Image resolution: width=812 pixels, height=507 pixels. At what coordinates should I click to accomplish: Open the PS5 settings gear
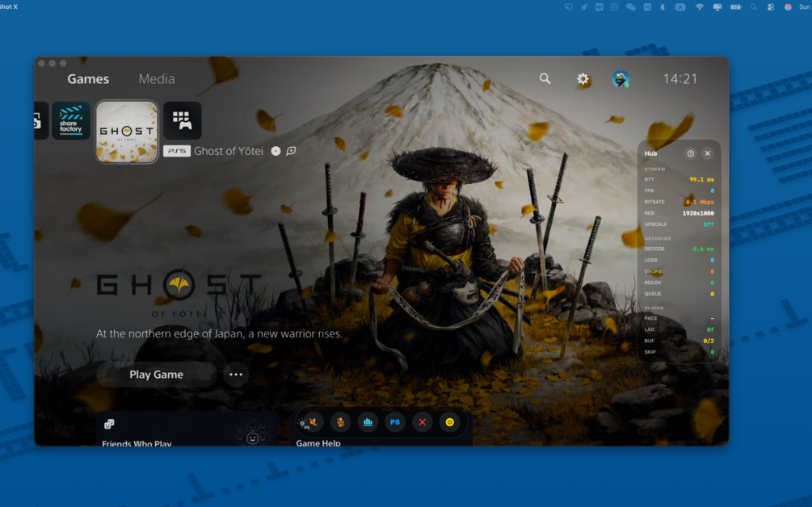[583, 78]
